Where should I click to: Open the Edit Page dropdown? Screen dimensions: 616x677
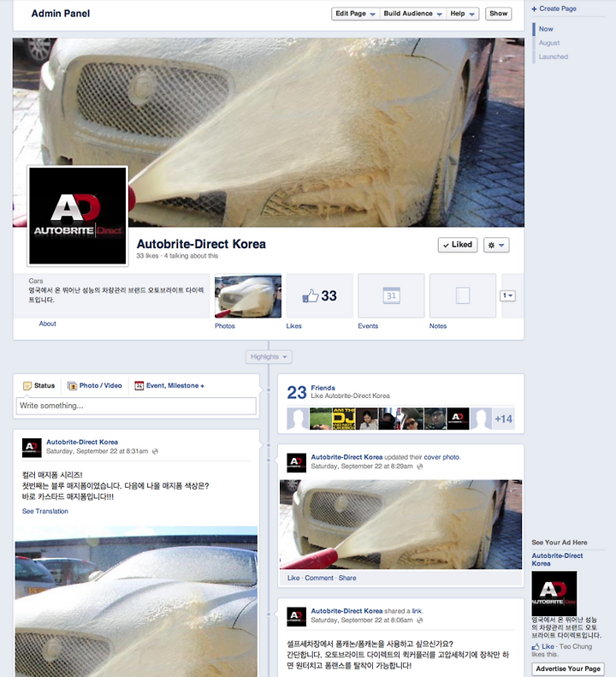[x=355, y=14]
